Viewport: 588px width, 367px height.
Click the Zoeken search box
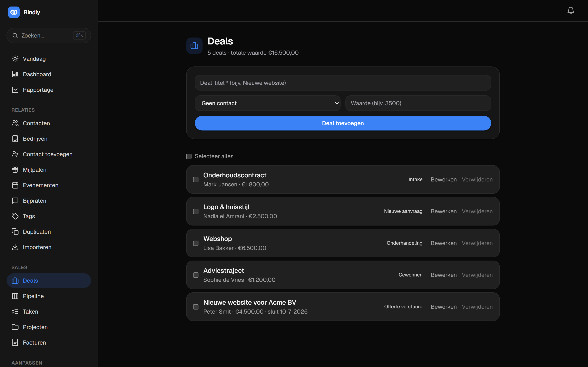tap(49, 35)
